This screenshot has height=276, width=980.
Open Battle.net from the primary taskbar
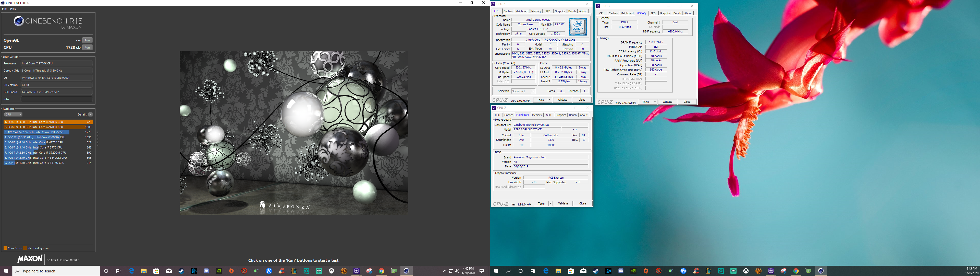coord(194,271)
